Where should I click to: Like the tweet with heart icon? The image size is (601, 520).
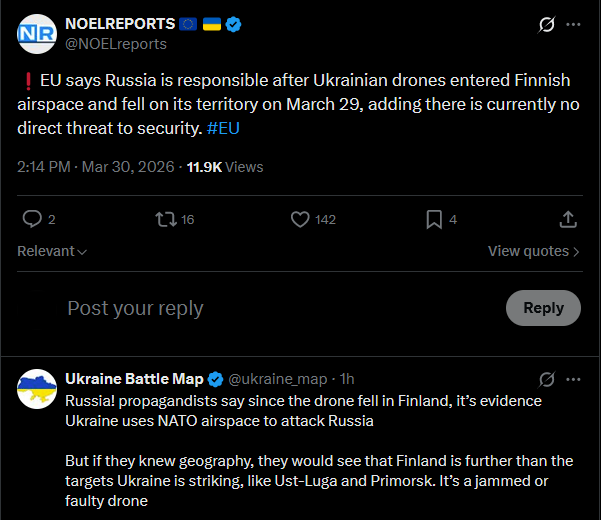tap(298, 219)
